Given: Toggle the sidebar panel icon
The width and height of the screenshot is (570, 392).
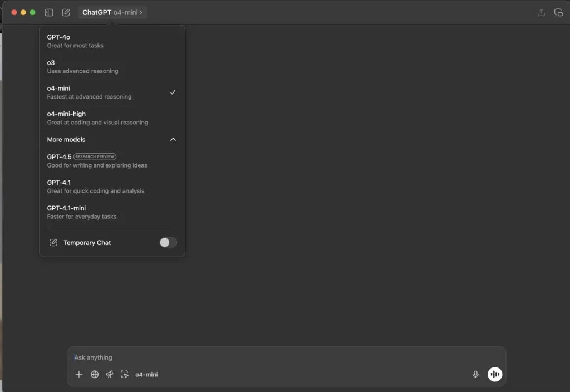Looking at the screenshot, I should (49, 12).
